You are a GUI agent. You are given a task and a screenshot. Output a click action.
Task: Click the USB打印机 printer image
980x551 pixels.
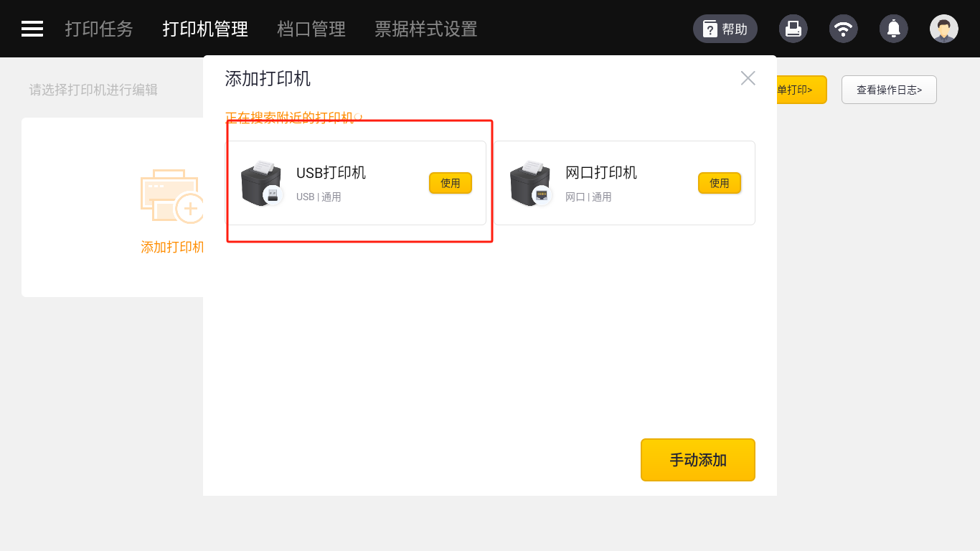(x=262, y=183)
